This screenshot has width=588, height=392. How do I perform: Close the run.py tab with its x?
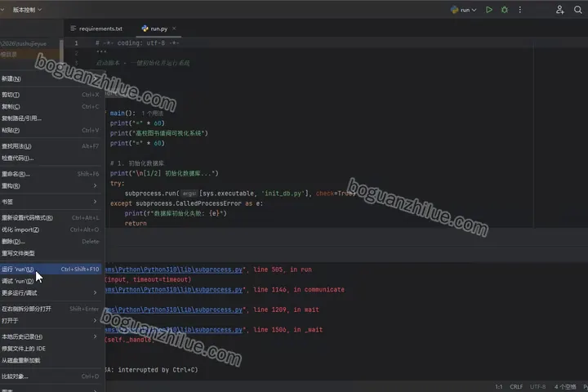click(x=174, y=28)
